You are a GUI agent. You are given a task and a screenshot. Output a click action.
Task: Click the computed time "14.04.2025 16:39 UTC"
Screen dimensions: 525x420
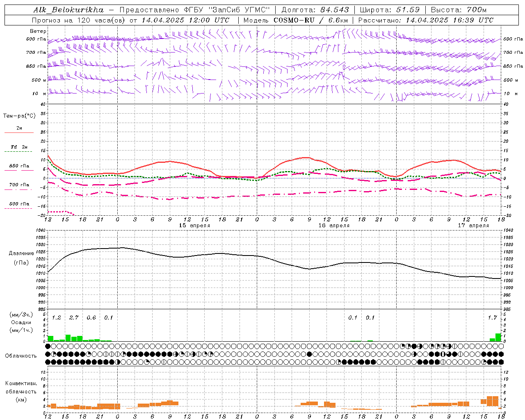pos(450,20)
